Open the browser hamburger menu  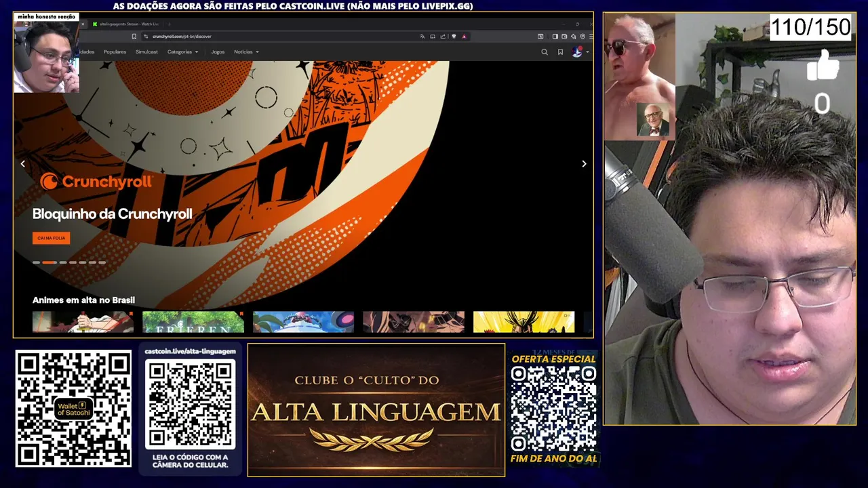pos(591,37)
